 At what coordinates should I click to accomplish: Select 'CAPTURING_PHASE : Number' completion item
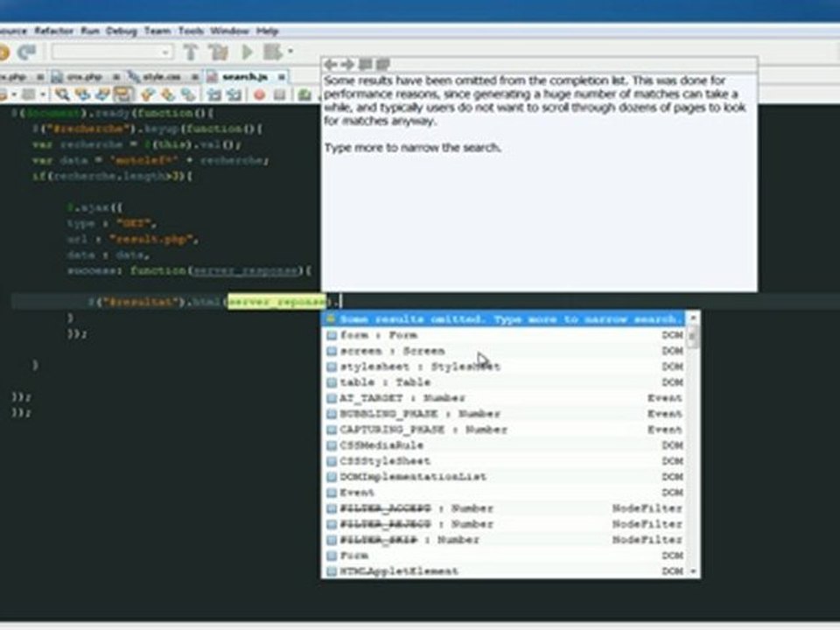point(504,430)
